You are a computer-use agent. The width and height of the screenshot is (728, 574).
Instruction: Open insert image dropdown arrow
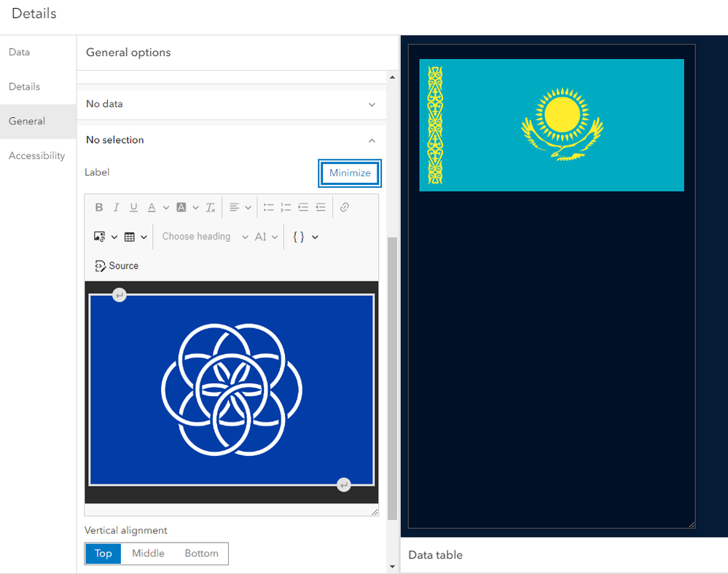click(x=114, y=237)
